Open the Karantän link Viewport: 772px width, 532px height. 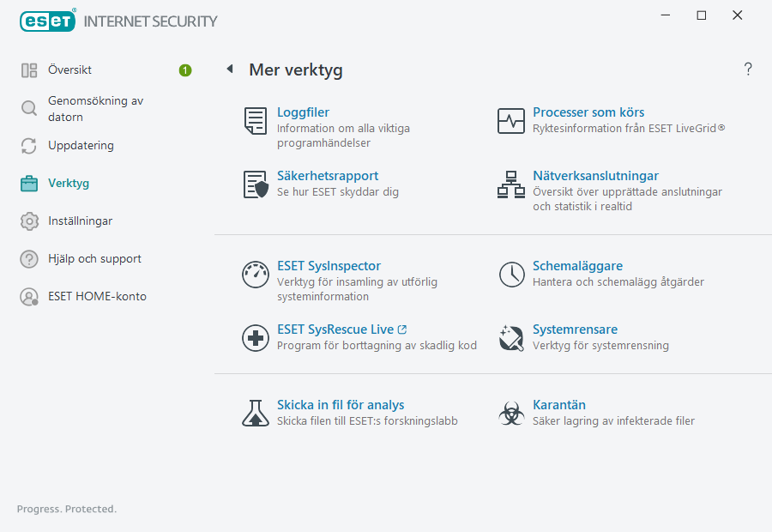[x=558, y=404]
